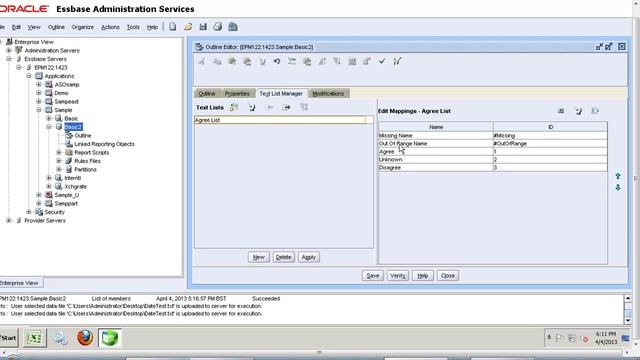
Task: Click the Open folder icon in main toolbar
Action: coord(188,27)
